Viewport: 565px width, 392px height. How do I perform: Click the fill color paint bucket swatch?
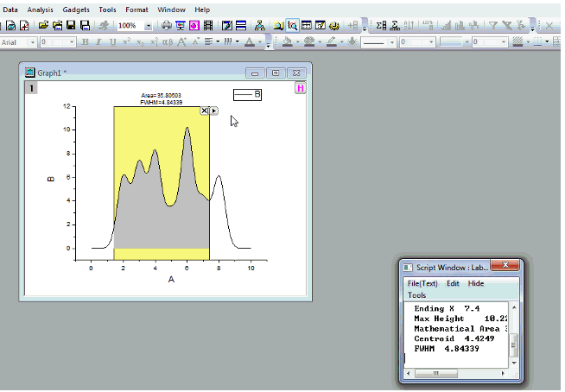point(288,42)
